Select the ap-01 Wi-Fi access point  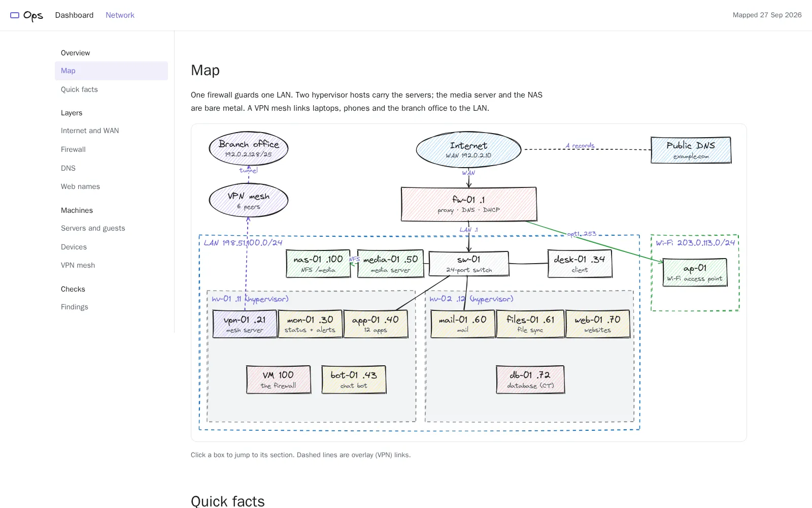[x=695, y=272]
